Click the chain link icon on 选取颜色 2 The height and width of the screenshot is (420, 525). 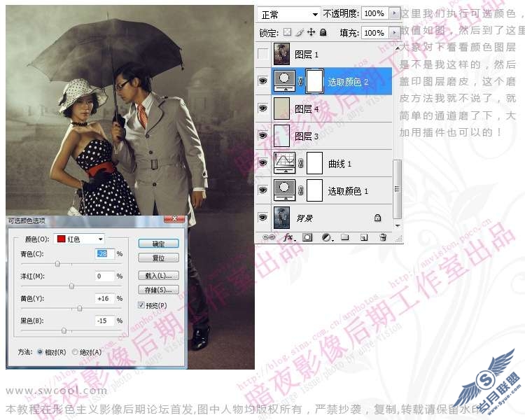(301, 81)
